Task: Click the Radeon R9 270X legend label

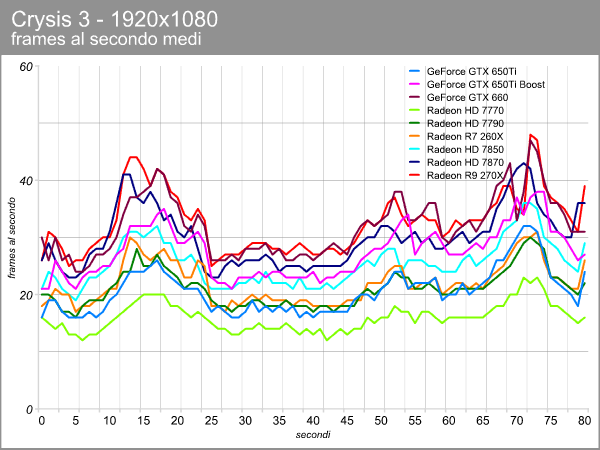Action: pyautogui.click(x=465, y=176)
